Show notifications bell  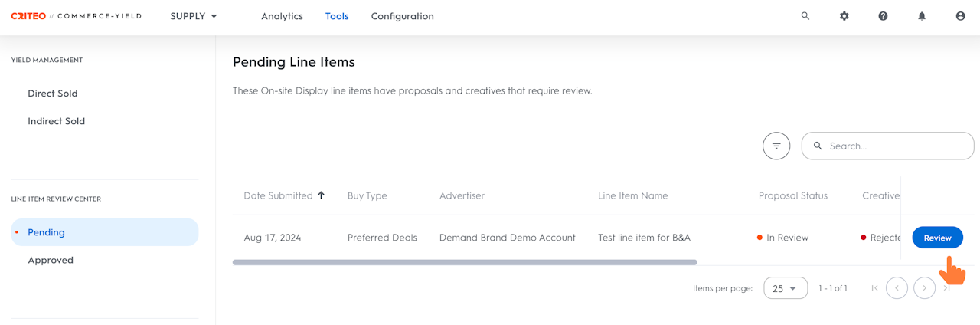pyautogui.click(x=922, y=16)
